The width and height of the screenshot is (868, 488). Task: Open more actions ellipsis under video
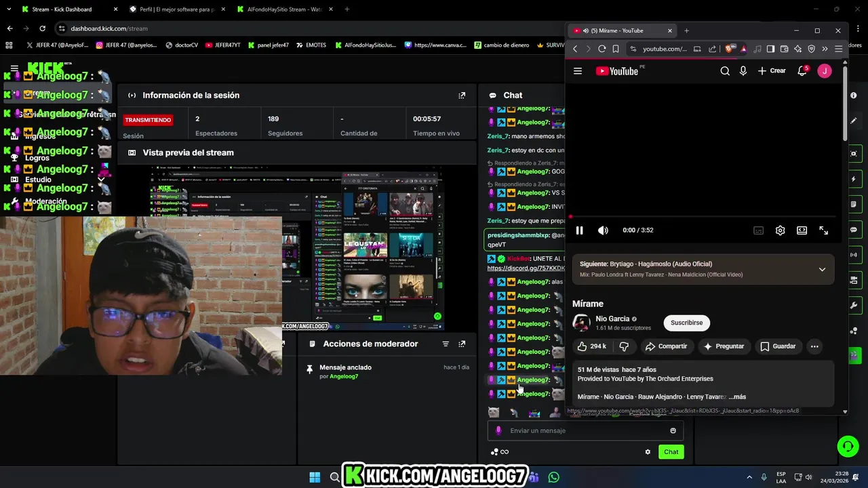coord(814,346)
